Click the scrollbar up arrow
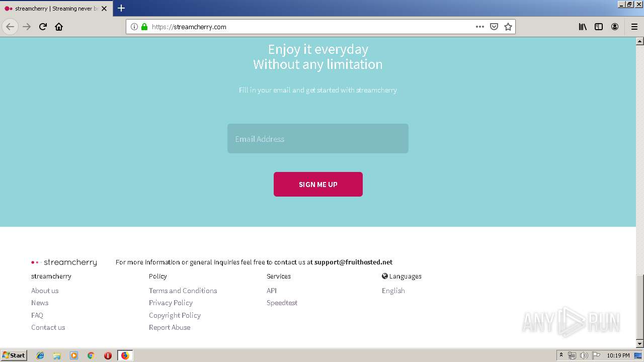The image size is (644, 362). pyautogui.click(x=640, y=41)
